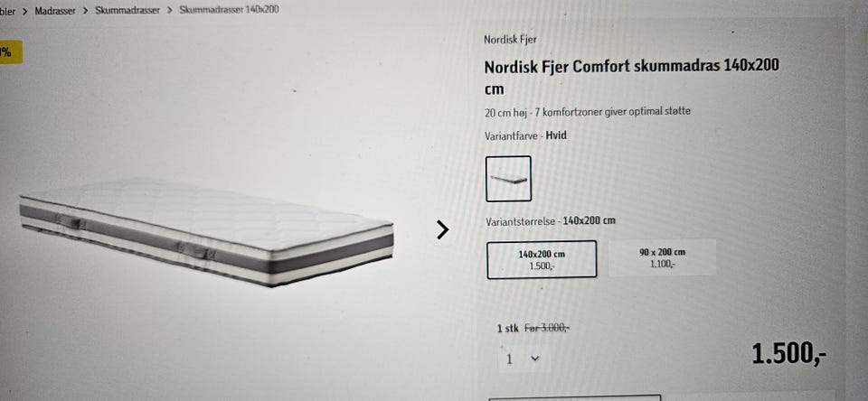Expand quantity selector via its down chevron
The width and height of the screenshot is (868, 401).
pos(534,359)
